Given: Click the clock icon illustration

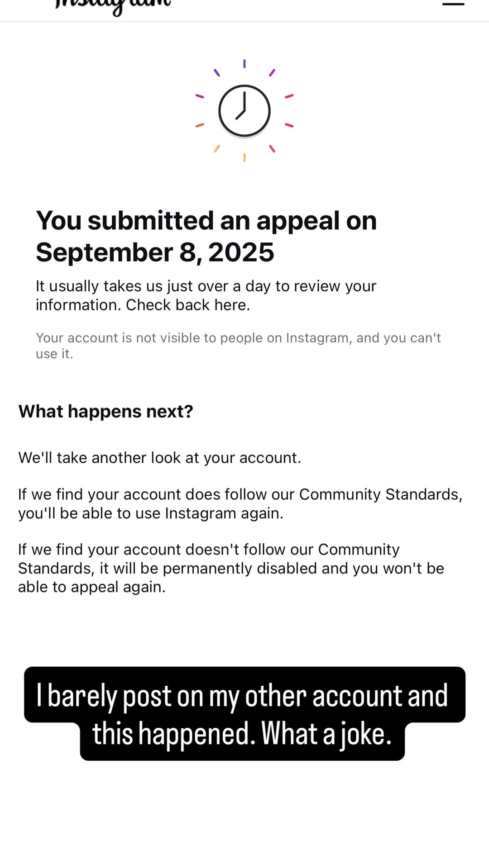Looking at the screenshot, I should click(x=244, y=111).
